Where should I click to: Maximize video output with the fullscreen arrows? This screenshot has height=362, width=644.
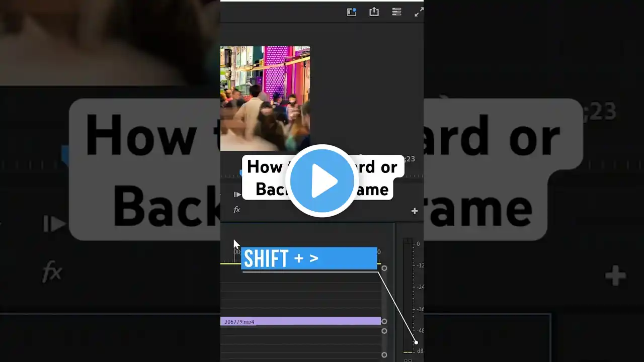click(419, 12)
